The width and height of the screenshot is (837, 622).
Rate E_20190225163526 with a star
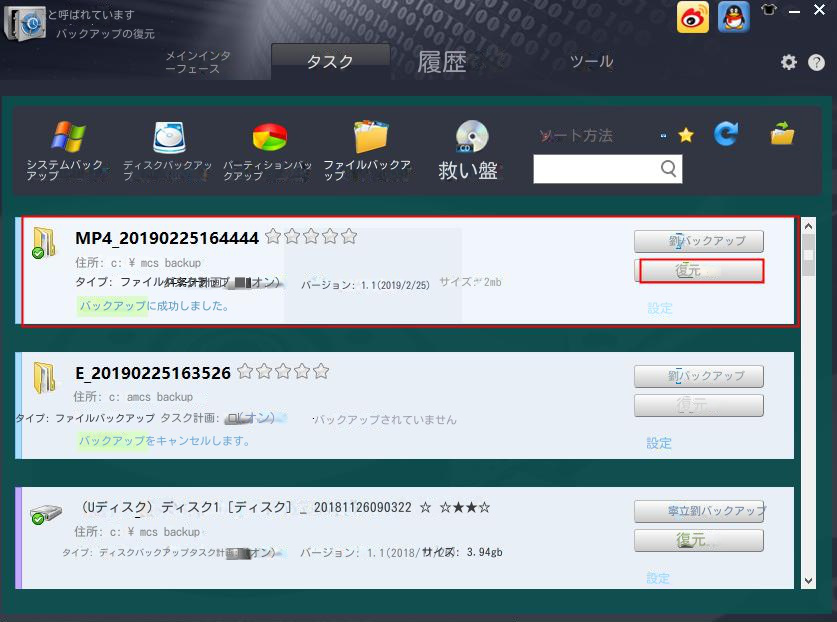[245, 372]
